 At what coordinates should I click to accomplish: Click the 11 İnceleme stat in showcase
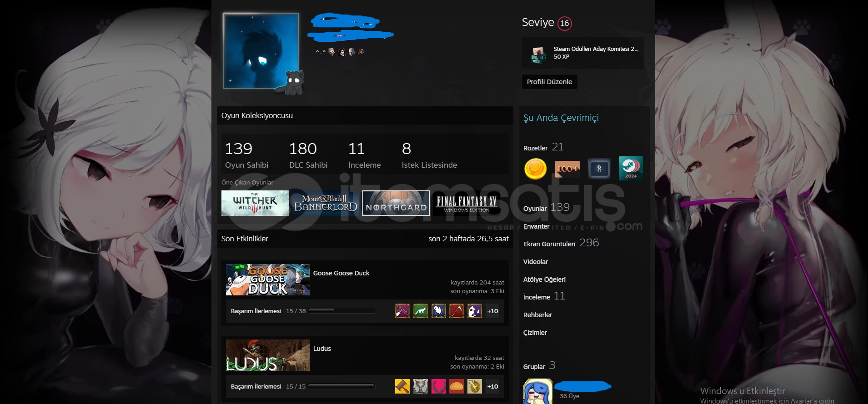[x=365, y=155]
